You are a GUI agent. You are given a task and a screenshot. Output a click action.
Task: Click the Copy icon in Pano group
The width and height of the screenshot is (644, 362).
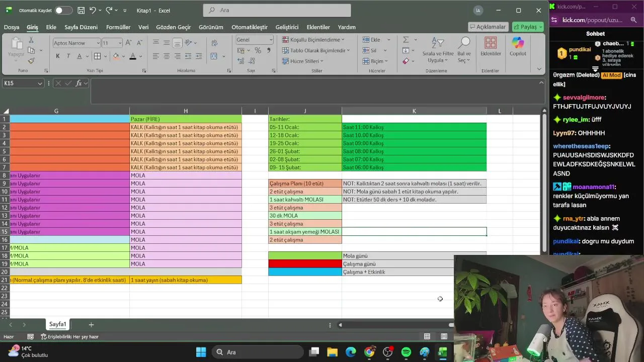coord(31,50)
